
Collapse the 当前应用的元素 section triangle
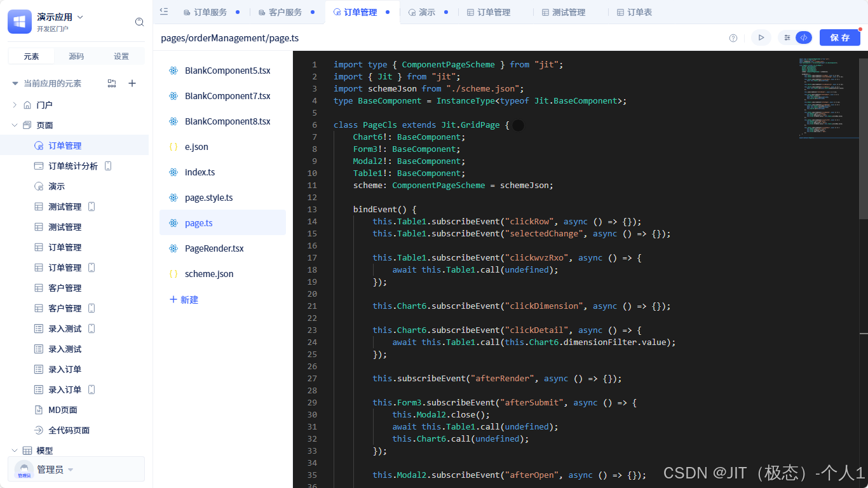15,83
